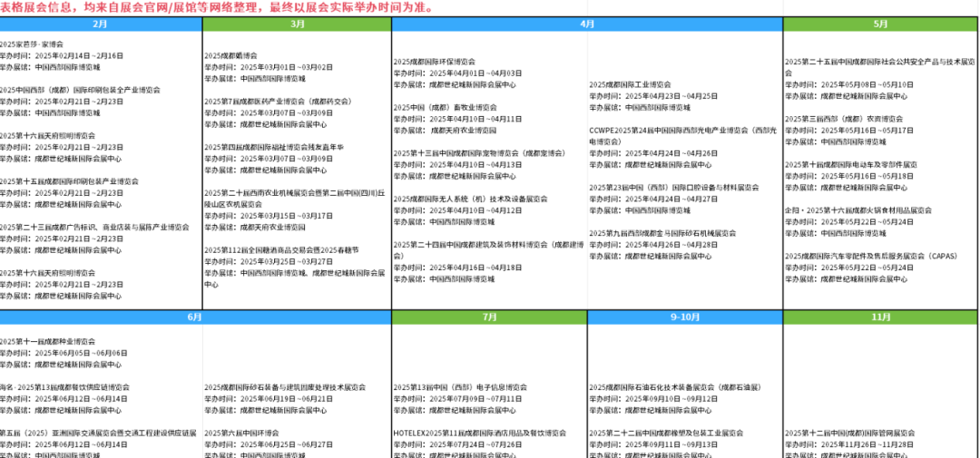Click date '2025年04月24日~04月27日'
The image size is (980, 458).
(671, 200)
